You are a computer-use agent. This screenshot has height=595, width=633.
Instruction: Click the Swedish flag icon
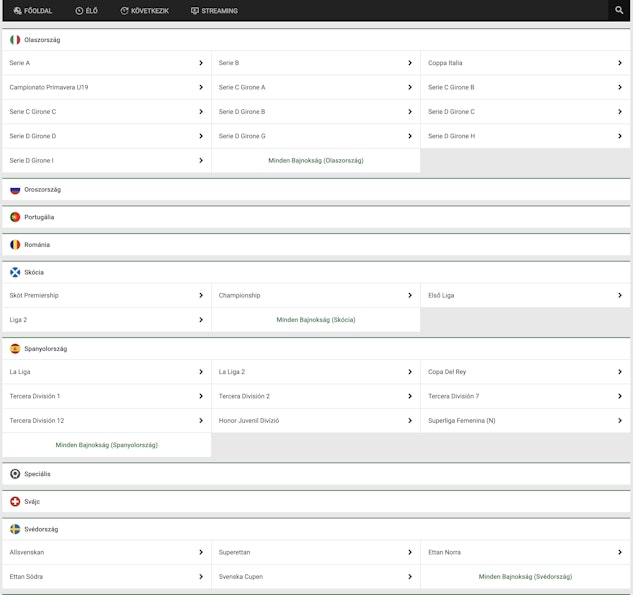[x=15, y=529]
